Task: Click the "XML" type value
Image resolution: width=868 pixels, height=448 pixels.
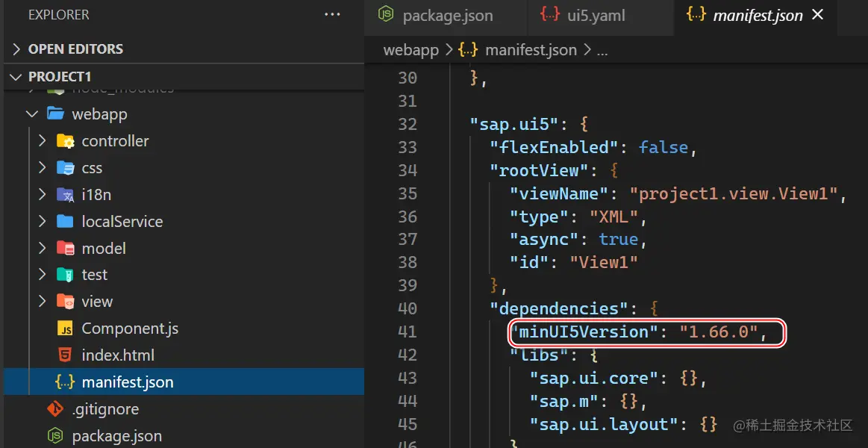Action: click(x=614, y=217)
